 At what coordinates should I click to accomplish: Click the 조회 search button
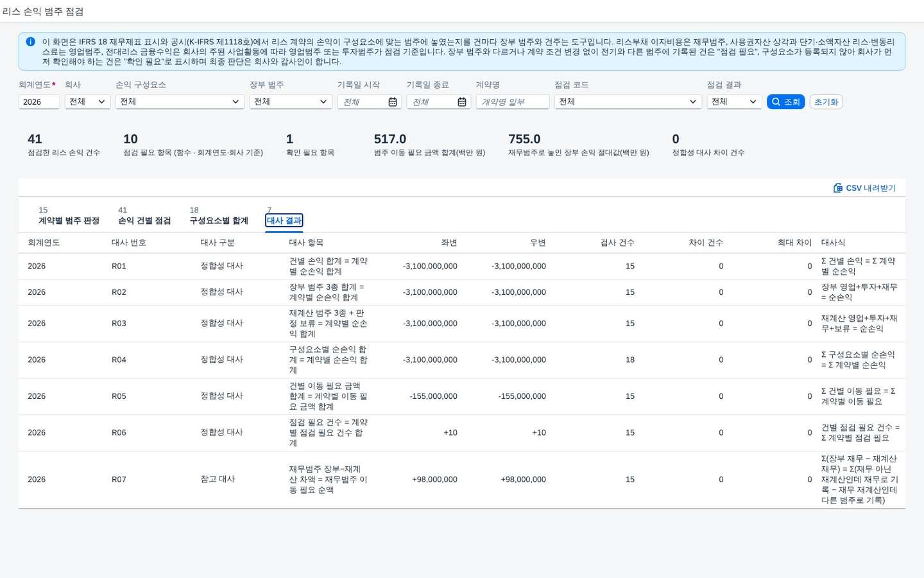[785, 101]
